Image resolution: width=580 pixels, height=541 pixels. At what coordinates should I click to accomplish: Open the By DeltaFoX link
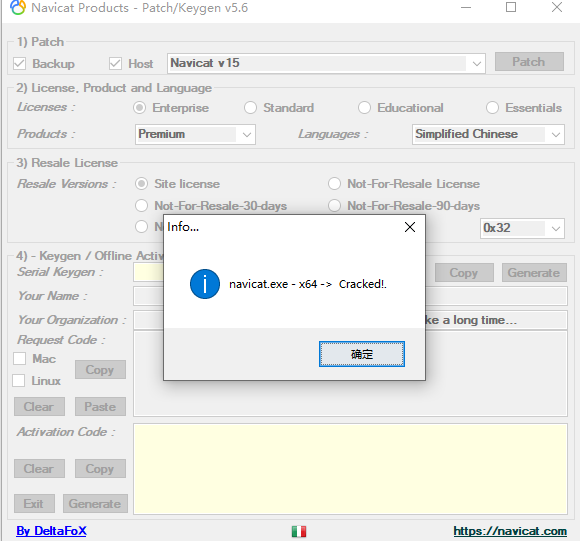click(51, 531)
